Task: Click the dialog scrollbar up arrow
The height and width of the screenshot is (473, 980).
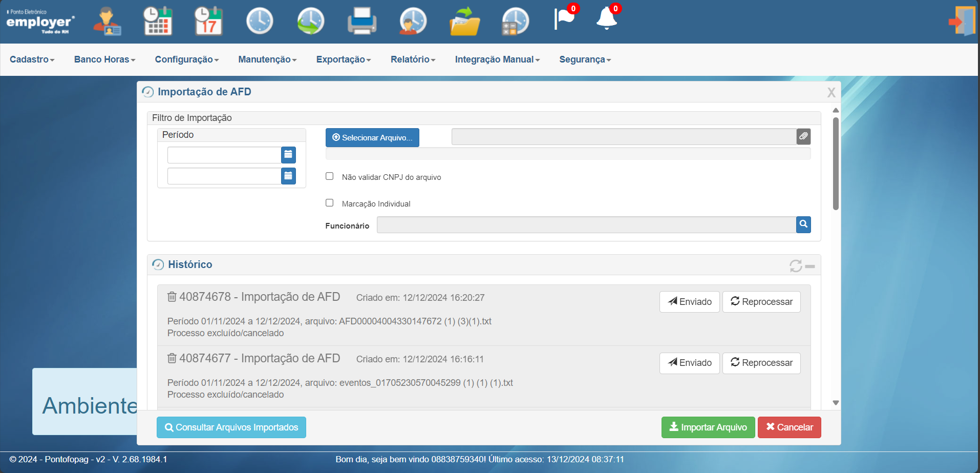Action: tap(836, 110)
